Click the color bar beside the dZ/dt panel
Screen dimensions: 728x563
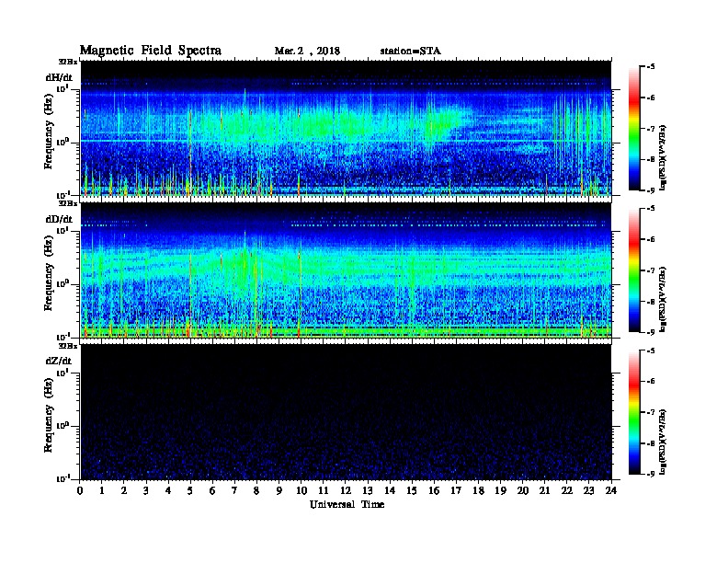click(x=634, y=412)
